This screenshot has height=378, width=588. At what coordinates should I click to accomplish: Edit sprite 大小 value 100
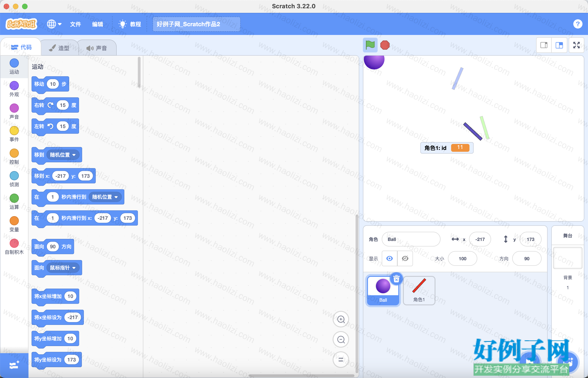pos(462,258)
